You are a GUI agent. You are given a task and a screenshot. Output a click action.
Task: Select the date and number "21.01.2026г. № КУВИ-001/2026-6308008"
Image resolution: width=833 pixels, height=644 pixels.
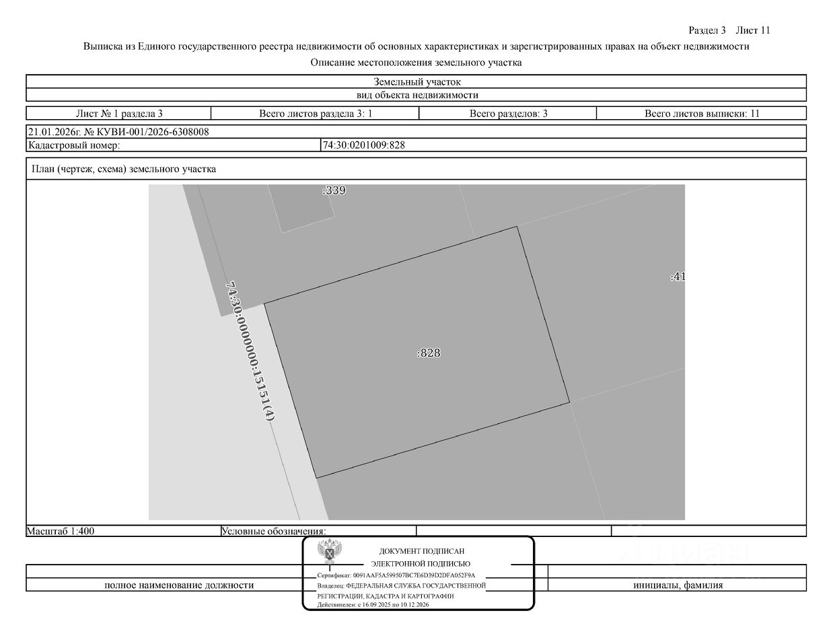pyautogui.click(x=118, y=132)
